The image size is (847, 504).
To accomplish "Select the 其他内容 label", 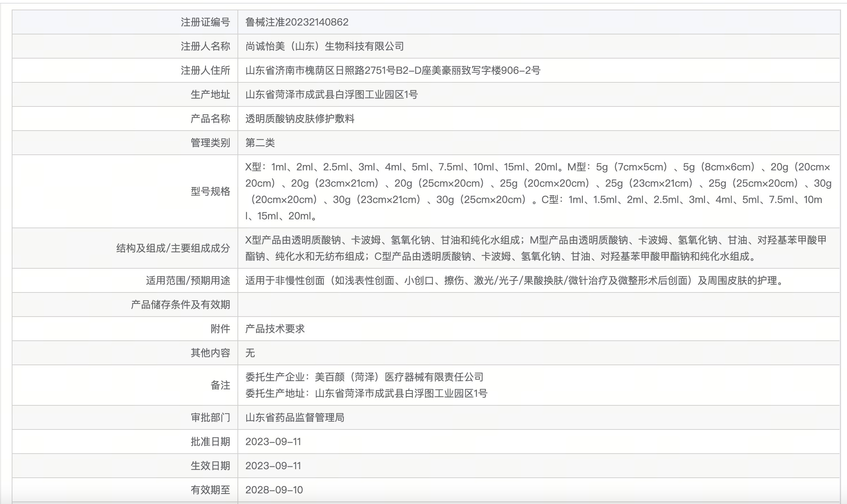I will (x=211, y=353).
